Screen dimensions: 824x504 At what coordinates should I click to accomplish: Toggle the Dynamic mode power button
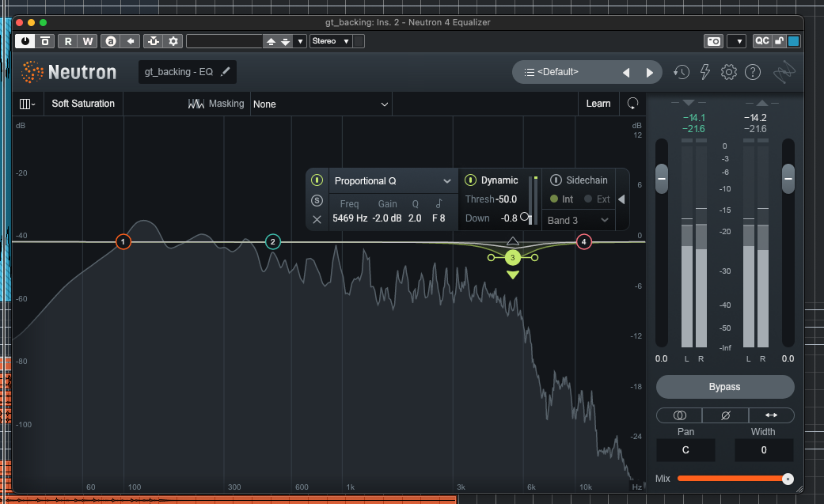pyautogui.click(x=470, y=180)
